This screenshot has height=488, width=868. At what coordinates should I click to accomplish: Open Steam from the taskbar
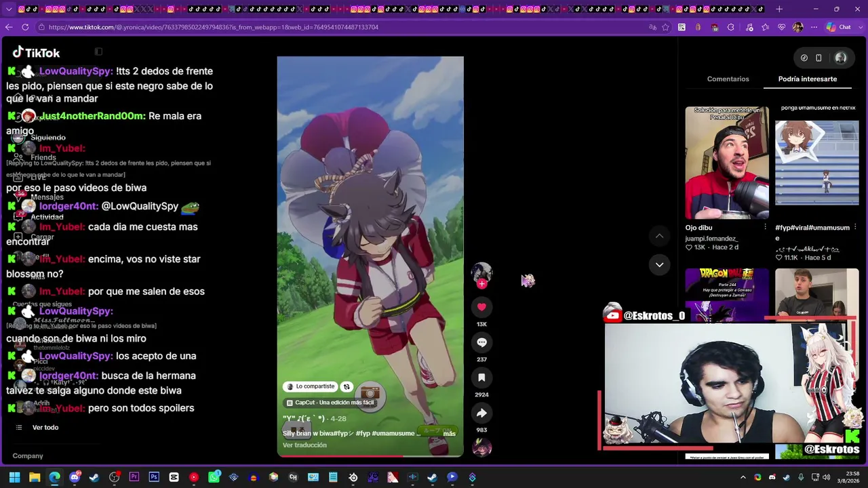pos(94,477)
